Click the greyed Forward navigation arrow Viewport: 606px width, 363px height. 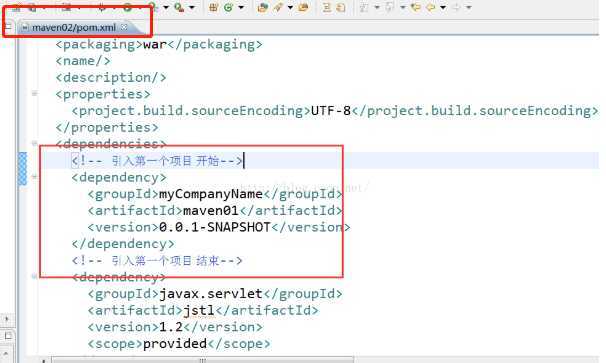coord(456,7)
